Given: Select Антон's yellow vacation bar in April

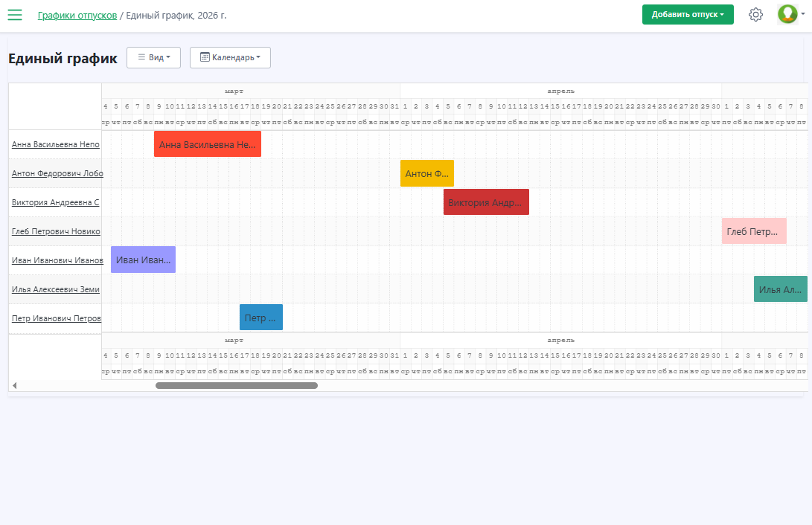Looking at the screenshot, I should tap(426, 173).
